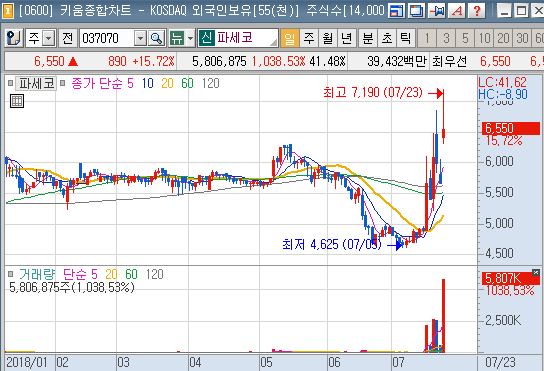Click the blue 10 moving average label
Viewport: 544px width, 371px height.
(147, 83)
